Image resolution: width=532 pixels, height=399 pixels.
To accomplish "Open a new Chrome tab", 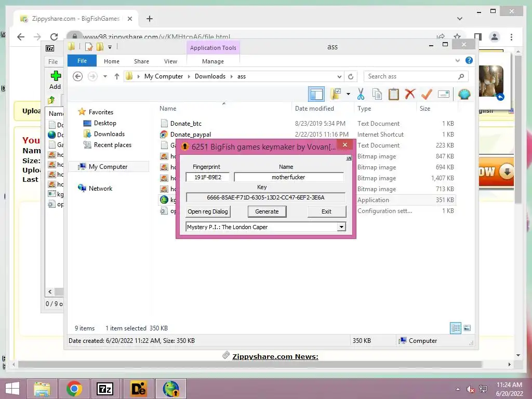I will (x=149, y=19).
